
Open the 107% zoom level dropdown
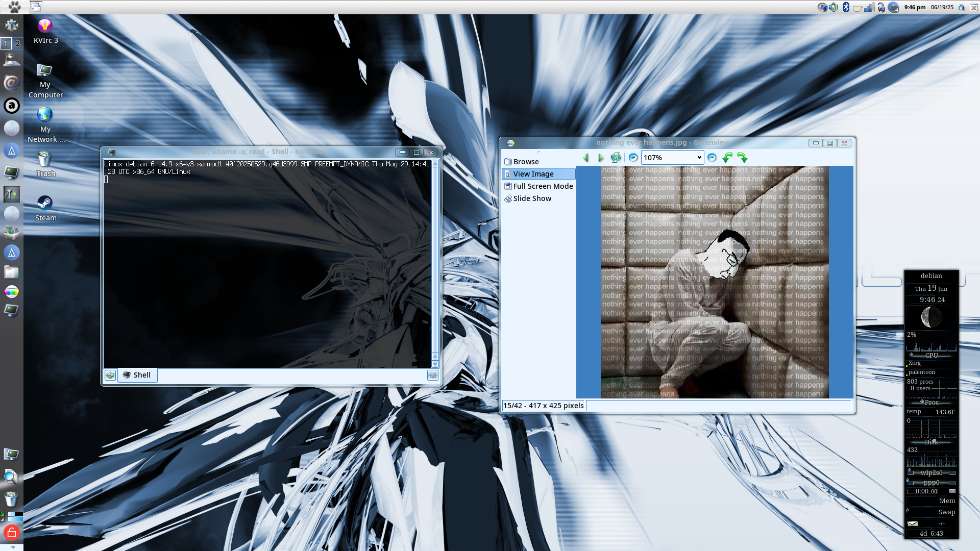pyautogui.click(x=672, y=158)
